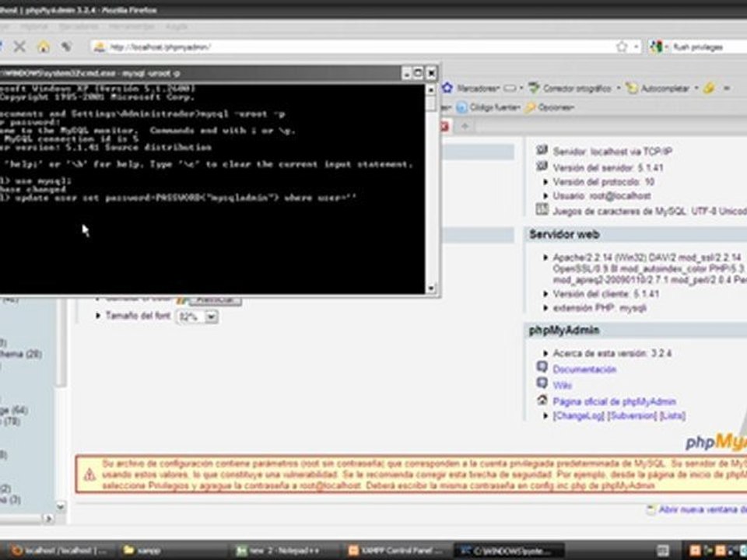Screen dimensions: 747x560
Task: Click the phpMyAdmin logo
Action: coord(716,441)
